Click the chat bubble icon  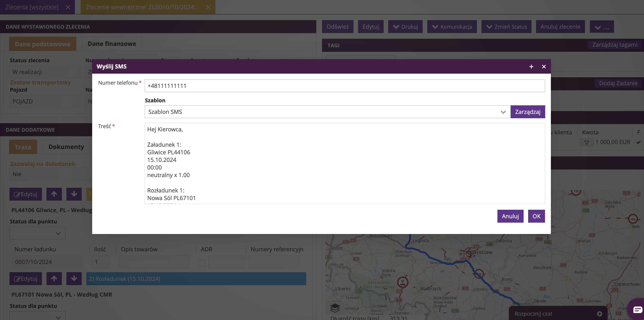tap(638, 310)
